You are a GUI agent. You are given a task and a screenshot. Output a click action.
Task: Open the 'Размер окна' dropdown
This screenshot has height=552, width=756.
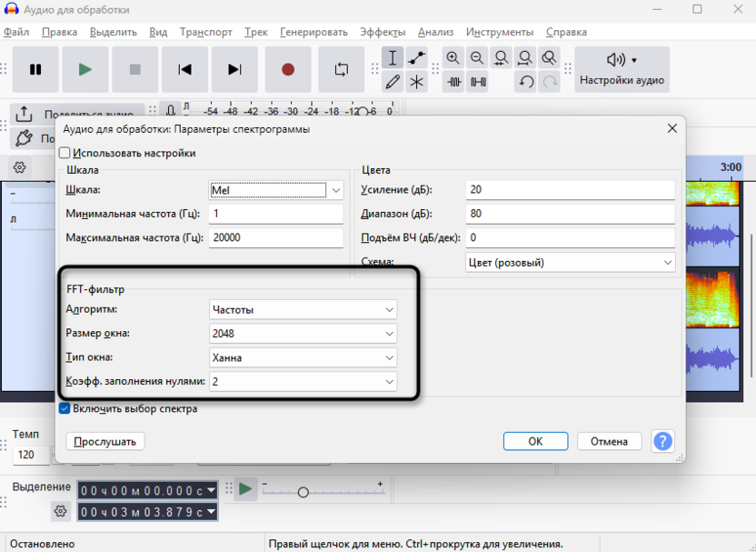303,334
